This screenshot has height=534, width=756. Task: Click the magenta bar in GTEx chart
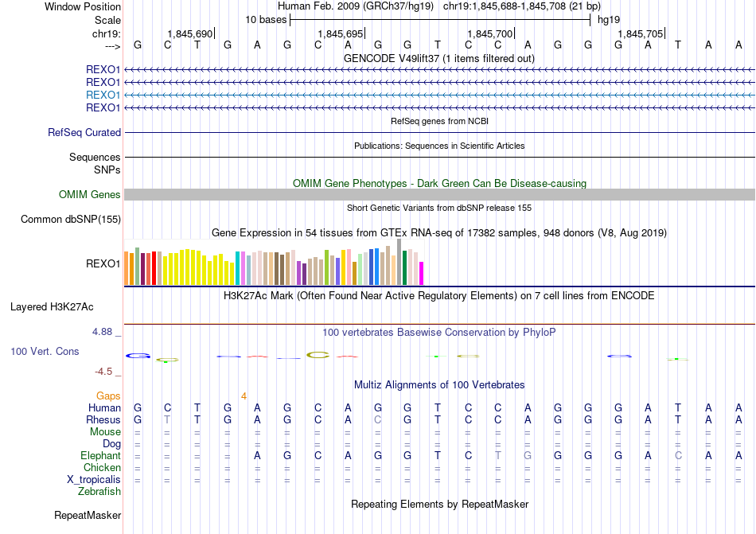(x=421, y=273)
